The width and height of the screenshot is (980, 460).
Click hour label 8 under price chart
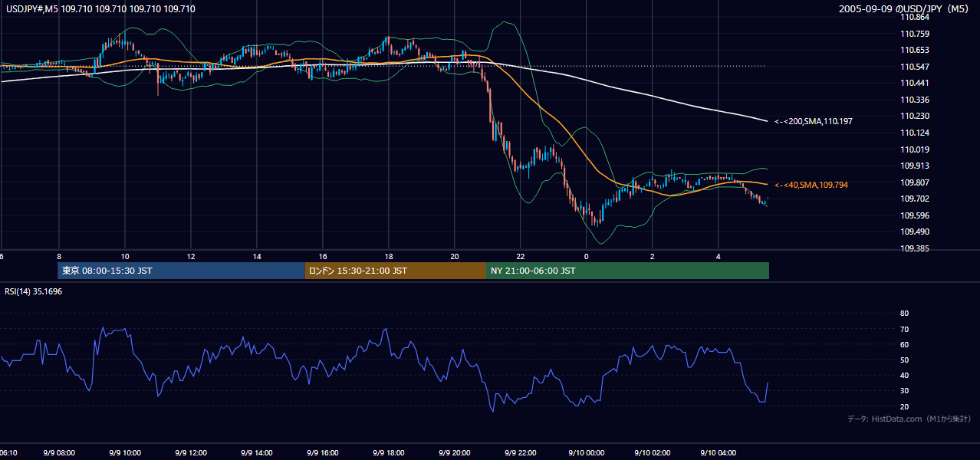(x=58, y=256)
